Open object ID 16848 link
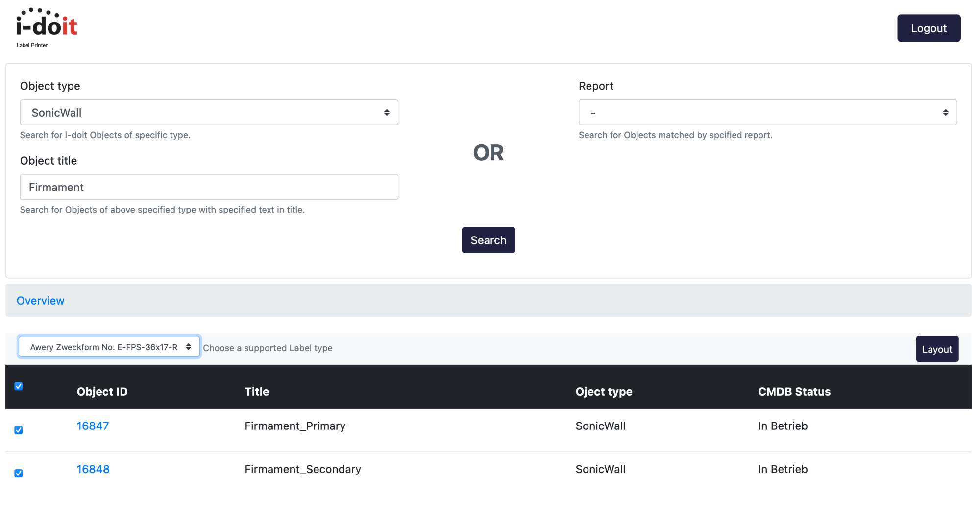The width and height of the screenshot is (980, 521). point(93,469)
